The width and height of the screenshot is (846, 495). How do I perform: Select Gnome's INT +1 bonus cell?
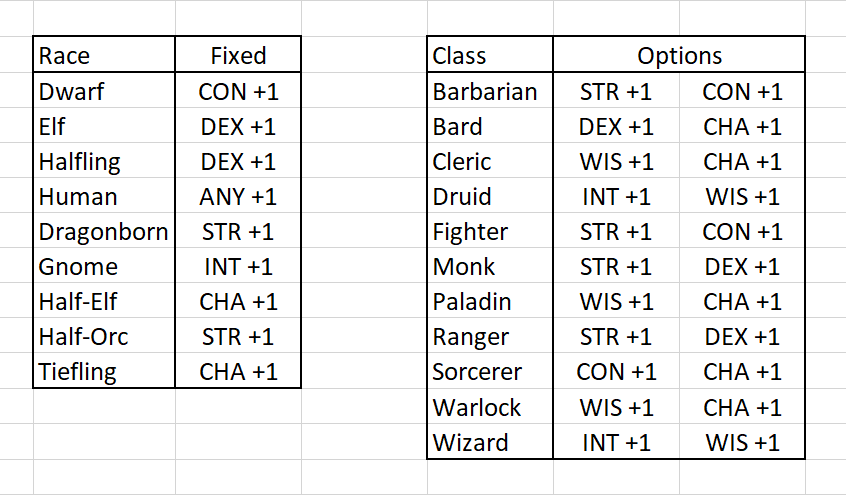click(238, 267)
